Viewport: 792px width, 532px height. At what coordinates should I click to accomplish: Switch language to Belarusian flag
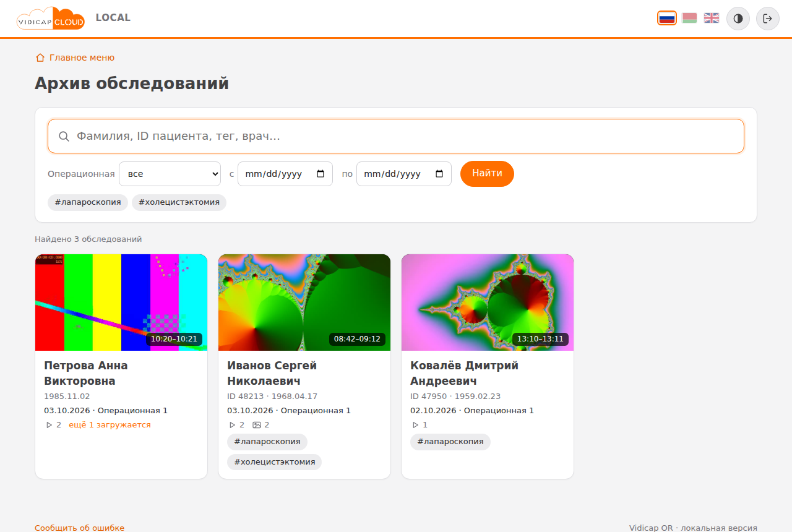(x=690, y=18)
